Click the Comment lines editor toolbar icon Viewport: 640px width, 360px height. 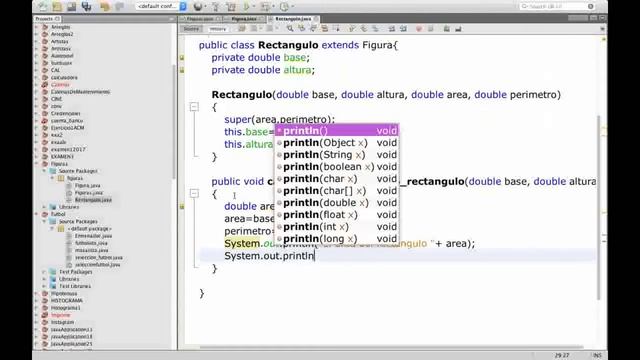pos(447,29)
